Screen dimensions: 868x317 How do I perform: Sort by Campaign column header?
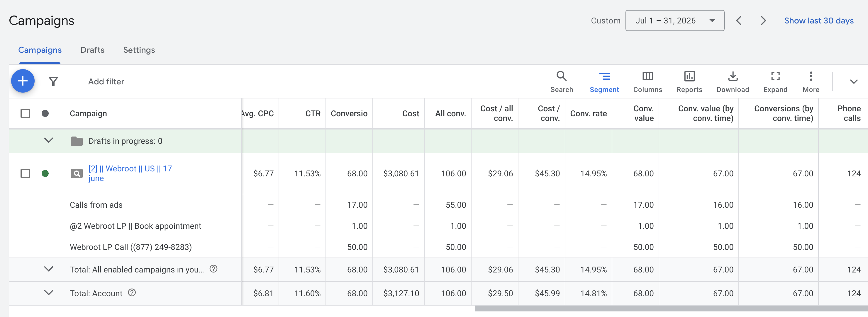pyautogui.click(x=88, y=113)
